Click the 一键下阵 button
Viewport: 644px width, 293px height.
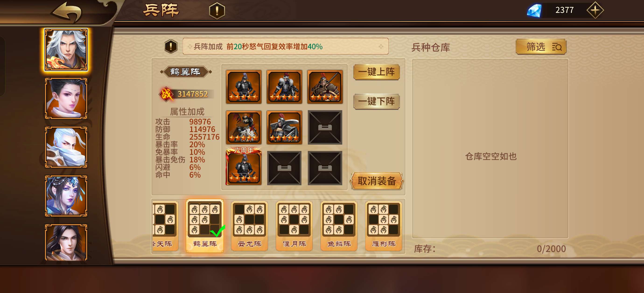click(x=377, y=101)
